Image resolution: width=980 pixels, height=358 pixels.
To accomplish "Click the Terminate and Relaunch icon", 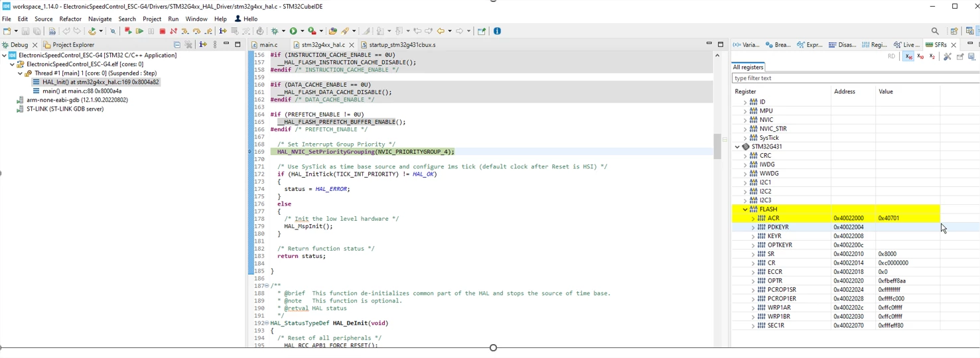I will tap(128, 31).
